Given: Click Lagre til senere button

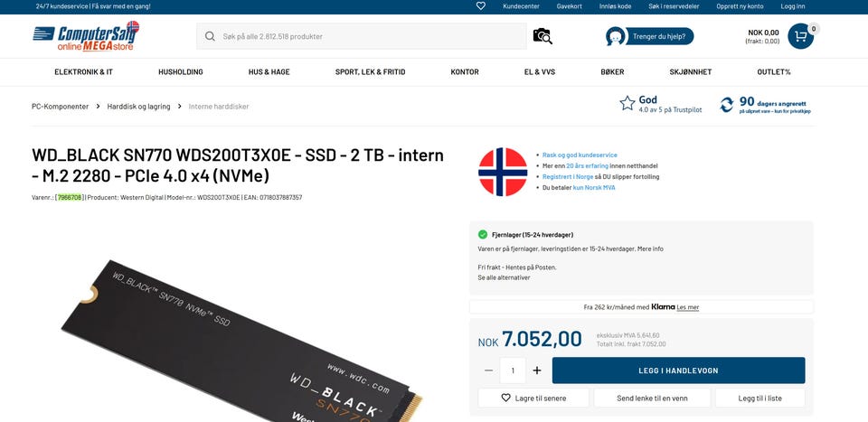Looking at the screenshot, I should (x=533, y=398).
